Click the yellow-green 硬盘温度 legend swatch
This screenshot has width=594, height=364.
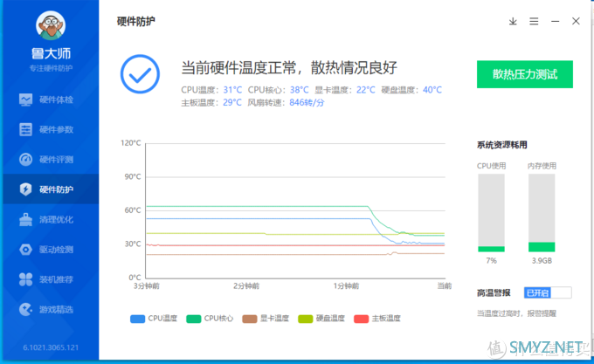tap(306, 319)
